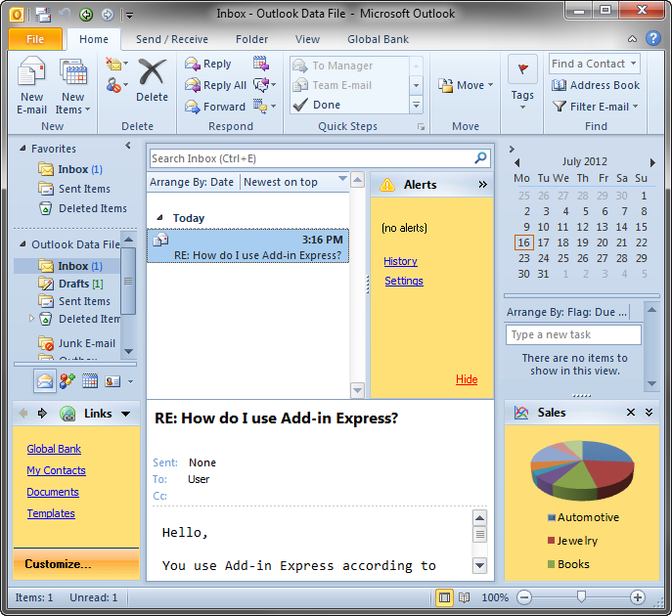Screen dimensions: 672x616
Task: Select July 17 in the date navigator
Action: (543, 242)
